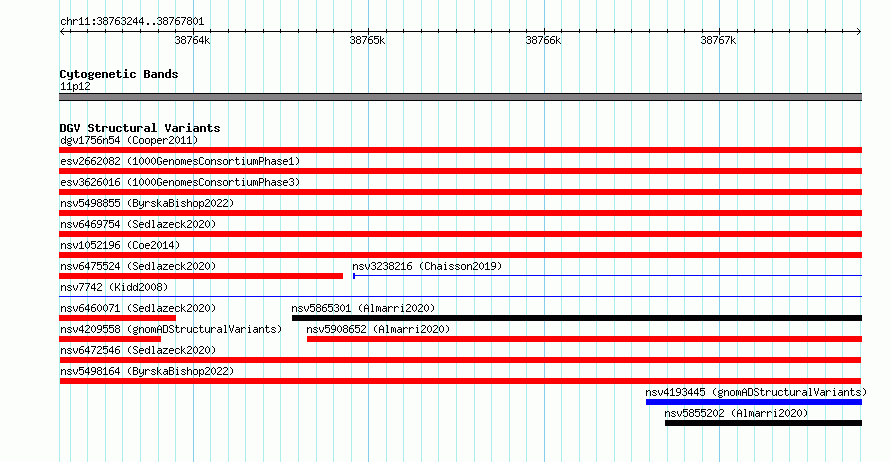The image size is (890, 462).
Task: Click the ruler's left end arrow
Action: 62,31
